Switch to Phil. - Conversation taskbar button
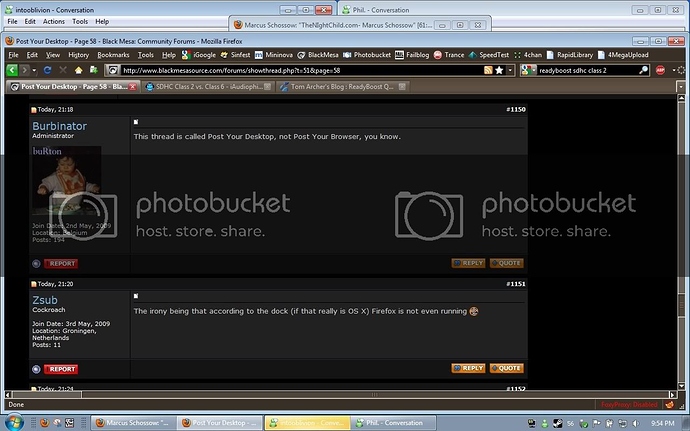Image resolution: width=690 pixels, height=431 pixels. click(x=394, y=423)
